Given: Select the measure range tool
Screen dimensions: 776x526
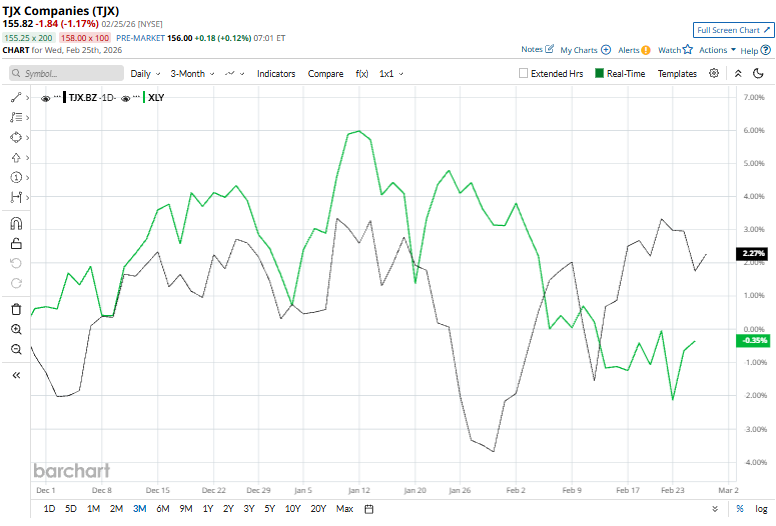Looking at the screenshot, I should coord(16,197).
